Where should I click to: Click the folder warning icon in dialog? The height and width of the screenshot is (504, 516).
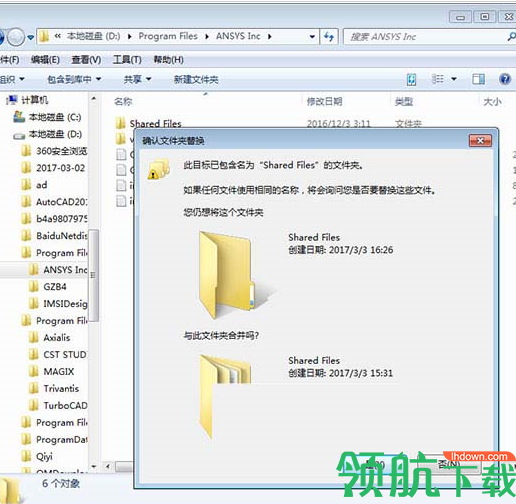tap(159, 169)
